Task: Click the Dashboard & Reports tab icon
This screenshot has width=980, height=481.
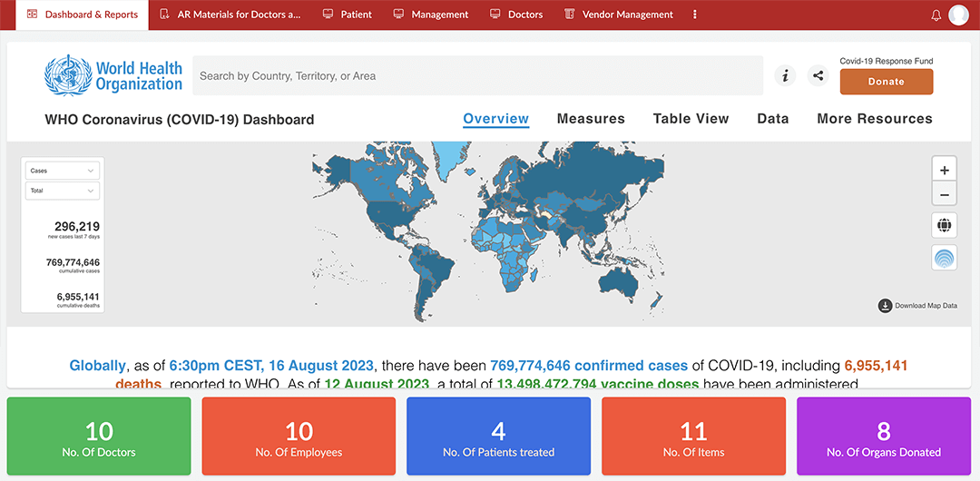Action: click(32, 14)
